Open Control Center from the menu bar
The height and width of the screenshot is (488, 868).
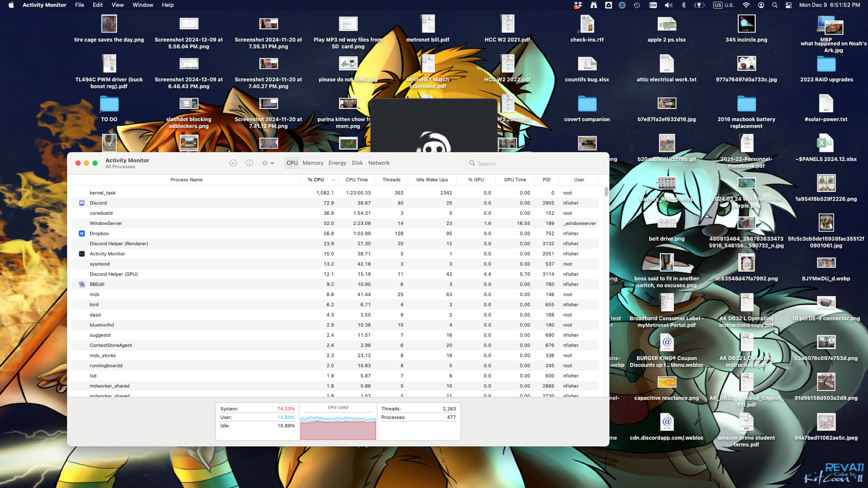(788, 5)
